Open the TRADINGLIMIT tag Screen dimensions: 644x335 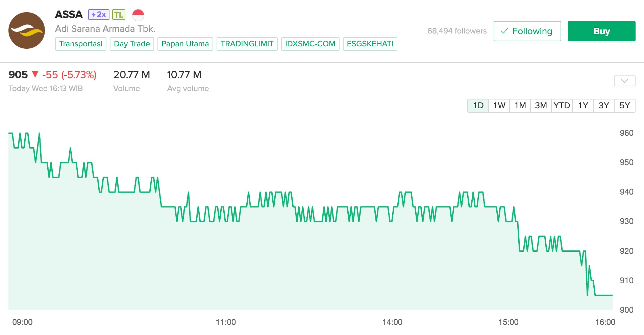(x=247, y=44)
